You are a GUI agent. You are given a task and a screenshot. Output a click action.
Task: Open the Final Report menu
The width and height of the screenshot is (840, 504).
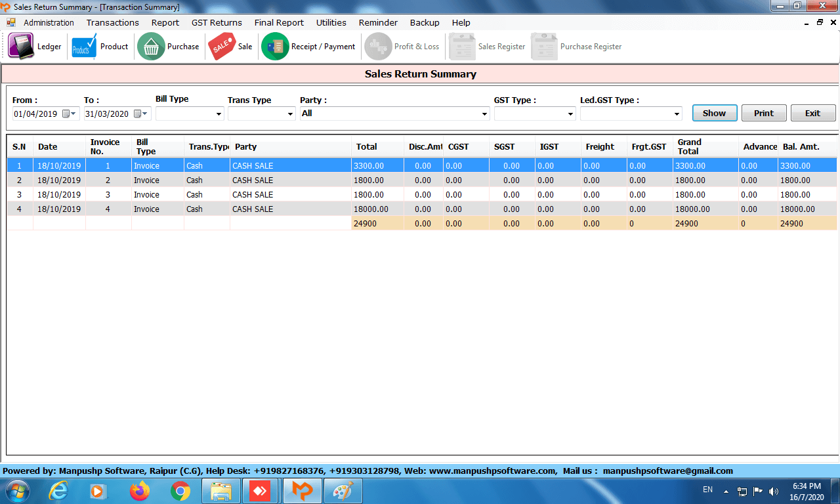[x=279, y=22]
